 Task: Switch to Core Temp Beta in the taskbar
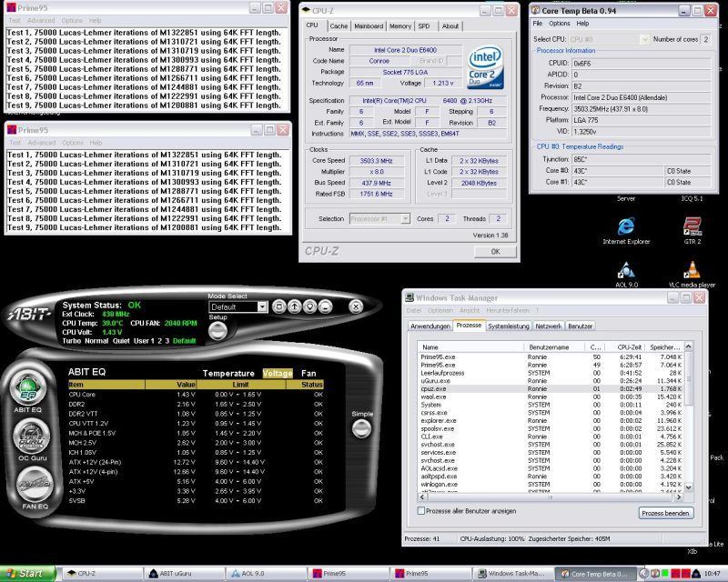[x=594, y=574]
